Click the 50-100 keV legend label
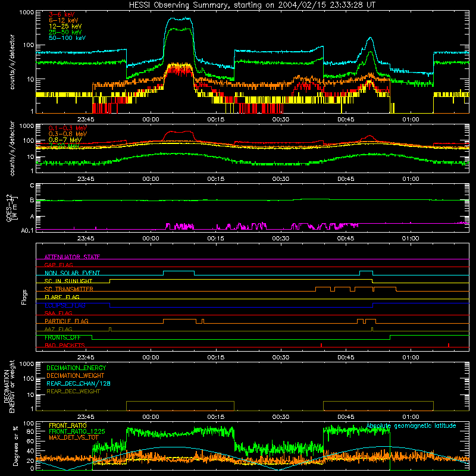The width and height of the screenshot is (476, 476). (67, 38)
